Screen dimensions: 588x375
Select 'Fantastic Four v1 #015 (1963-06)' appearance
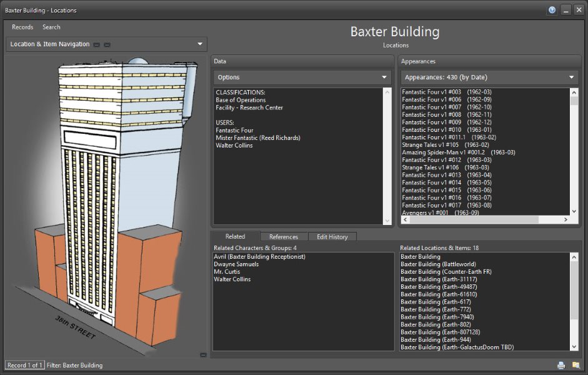click(x=447, y=190)
